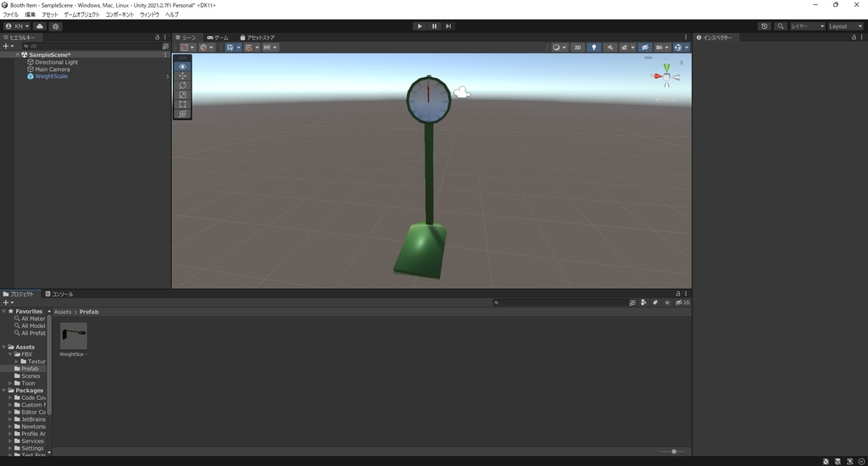Click the Step forward button
868x466 pixels.
[x=448, y=26]
